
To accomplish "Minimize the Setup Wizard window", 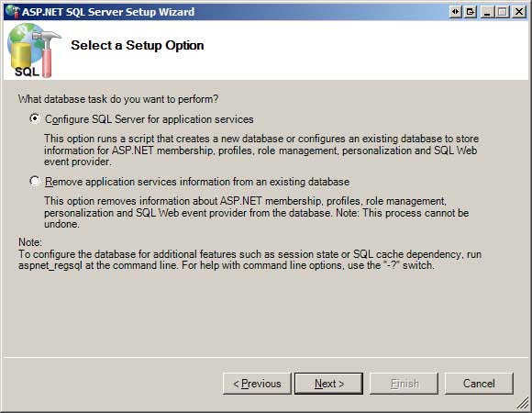I will pyautogui.click(x=488, y=12).
